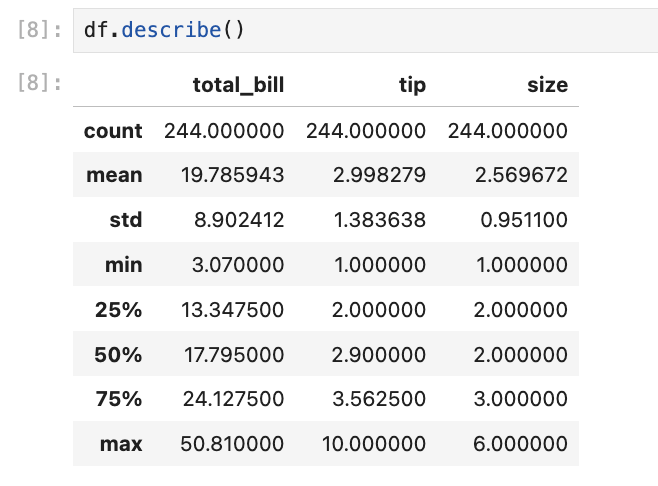Click total_bill mean value 19.785943

pos(232,175)
